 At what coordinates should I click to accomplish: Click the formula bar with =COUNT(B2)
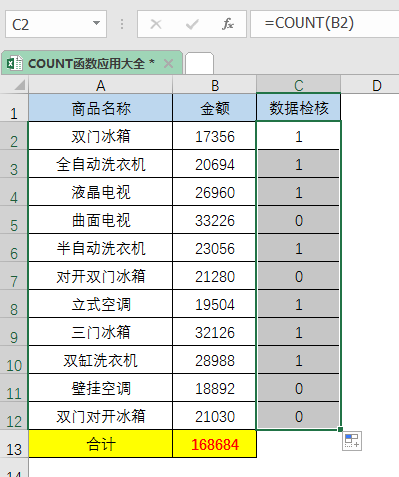325,24
